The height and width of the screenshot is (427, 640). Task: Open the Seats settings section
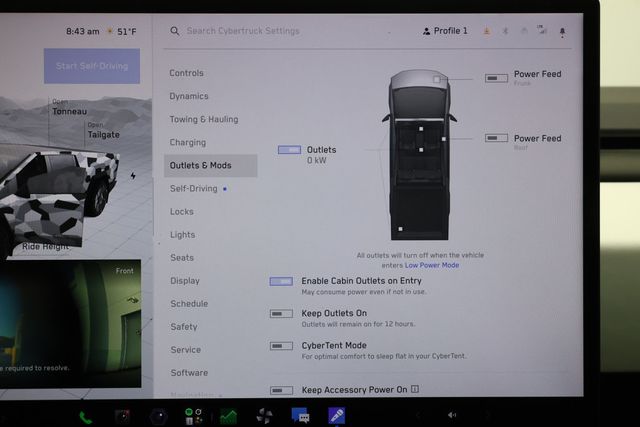pyautogui.click(x=182, y=258)
